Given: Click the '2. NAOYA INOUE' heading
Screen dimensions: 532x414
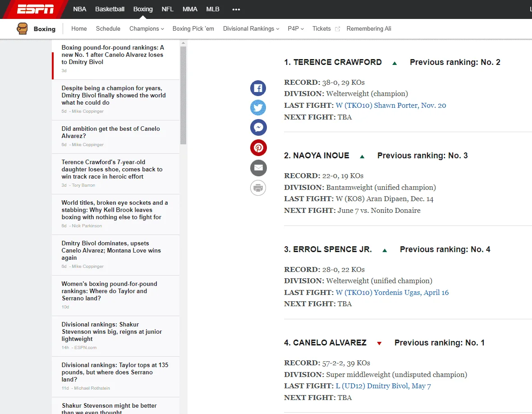Looking at the screenshot, I should [x=316, y=156].
